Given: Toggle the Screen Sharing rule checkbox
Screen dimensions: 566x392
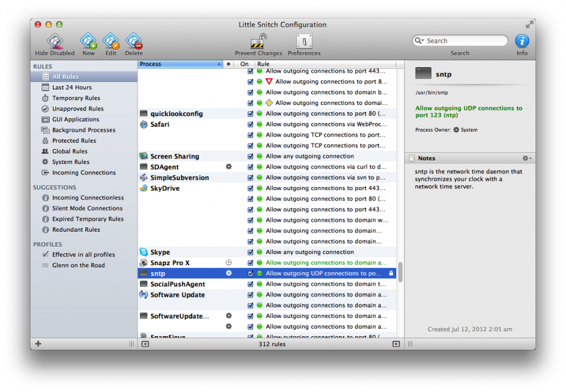Looking at the screenshot, I should 250,156.
